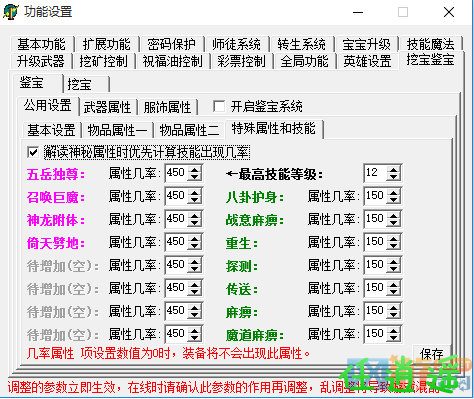Open the 服饰属性 tab
This screenshot has width=474, height=399.
(x=167, y=107)
